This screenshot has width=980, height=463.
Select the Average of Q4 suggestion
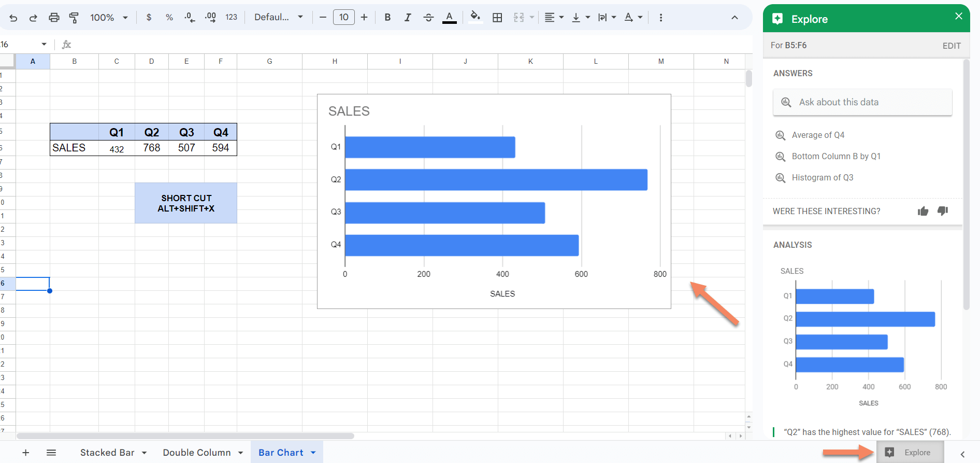pos(818,135)
